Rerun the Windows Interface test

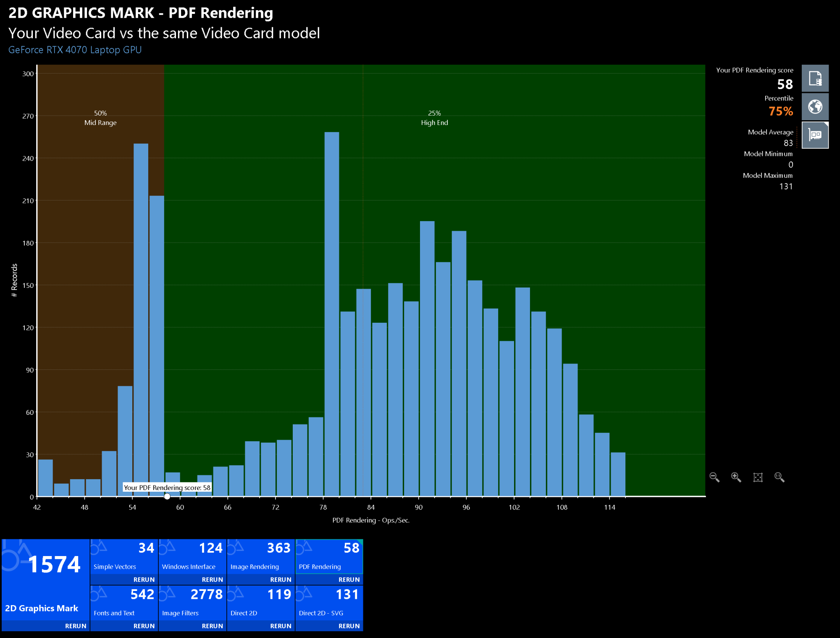click(213, 580)
